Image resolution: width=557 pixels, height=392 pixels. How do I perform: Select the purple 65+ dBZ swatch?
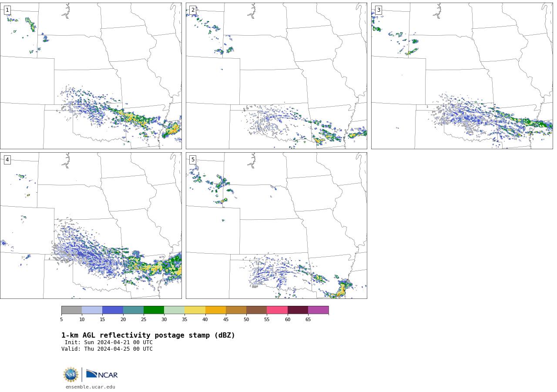click(318, 310)
